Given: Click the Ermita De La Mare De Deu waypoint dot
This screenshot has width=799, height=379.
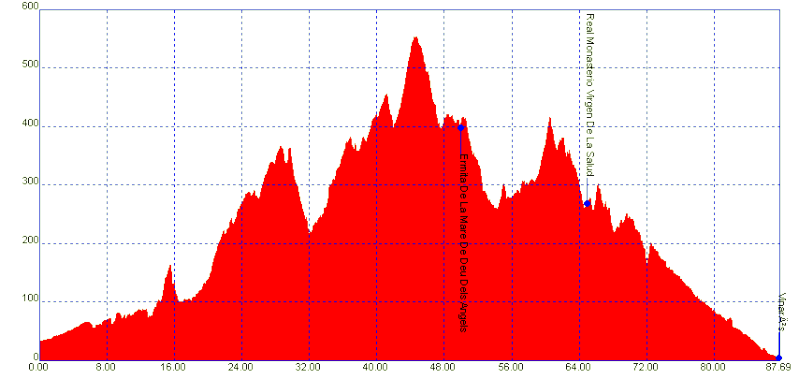Looking at the screenshot, I should click(x=461, y=128).
